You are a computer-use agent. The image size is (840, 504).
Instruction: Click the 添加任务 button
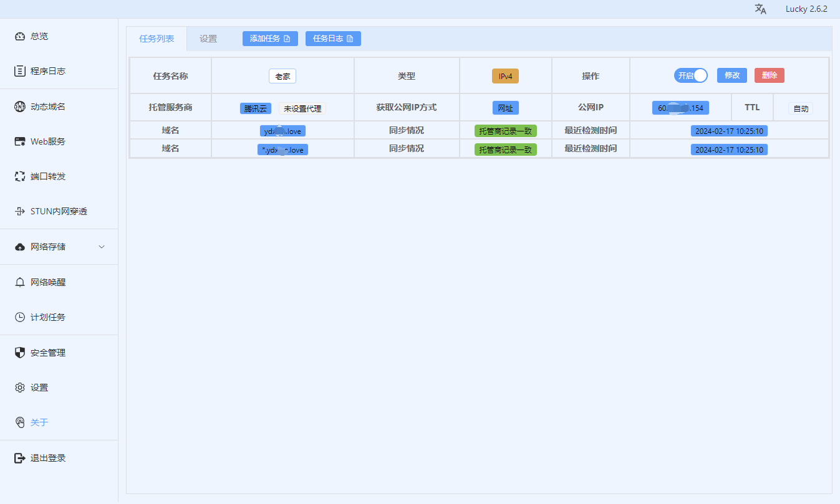[x=270, y=39]
